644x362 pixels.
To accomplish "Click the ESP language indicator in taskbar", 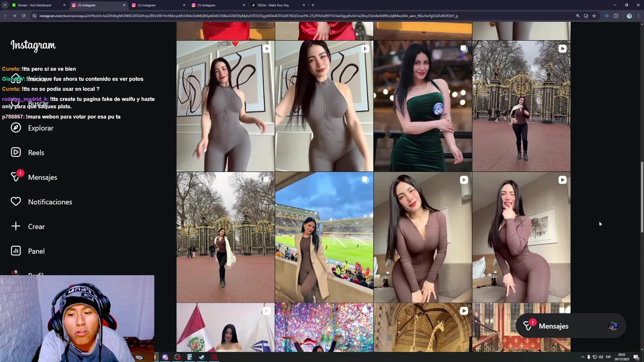I will pyautogui.click(x=608, y=357).
